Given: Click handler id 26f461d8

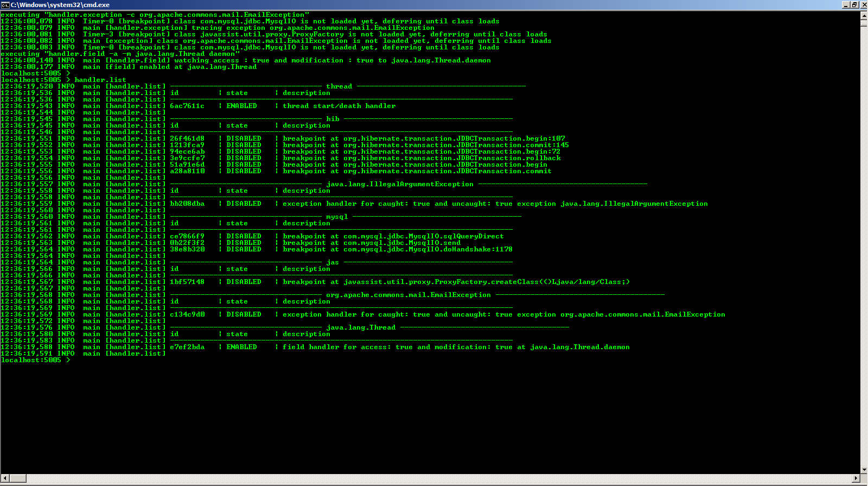Looking at the screenshot, I should (187, 138).
